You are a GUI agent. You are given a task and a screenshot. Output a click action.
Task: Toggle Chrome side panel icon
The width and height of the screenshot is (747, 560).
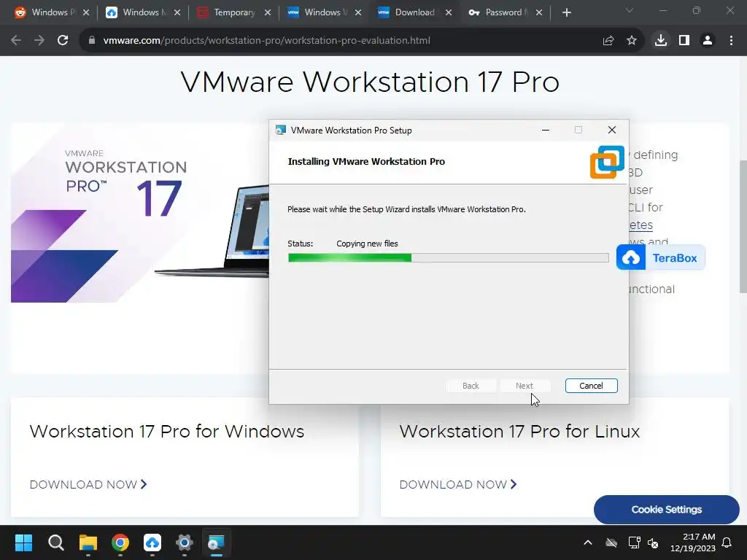click(684, 41)
